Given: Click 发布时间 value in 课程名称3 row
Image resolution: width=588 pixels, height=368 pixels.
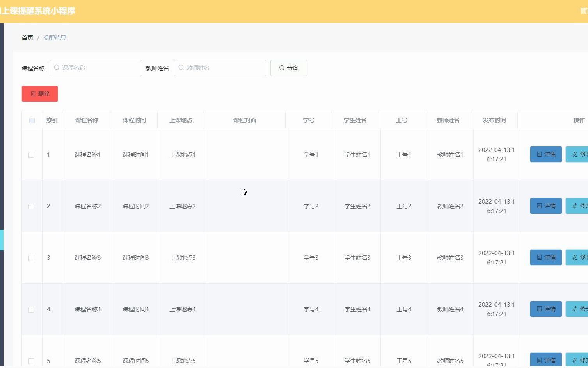Looking at the screenshot, I should (497, 258).
